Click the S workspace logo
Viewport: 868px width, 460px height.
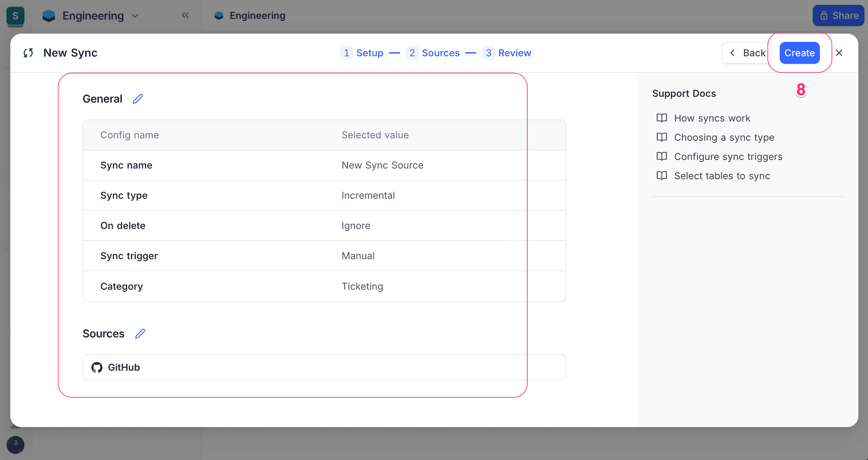[15, 16]
